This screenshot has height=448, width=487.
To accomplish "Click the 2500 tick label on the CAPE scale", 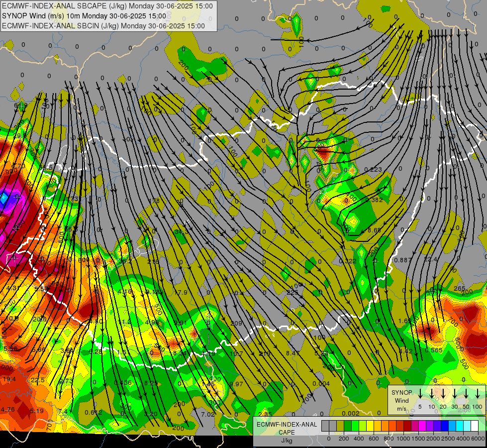I will tap(448, 439).
